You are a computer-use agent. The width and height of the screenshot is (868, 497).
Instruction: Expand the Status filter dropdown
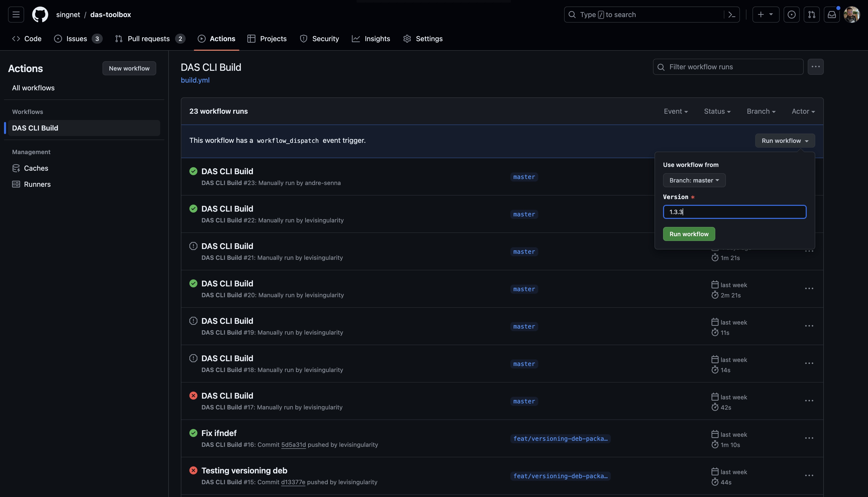(717, 112)
